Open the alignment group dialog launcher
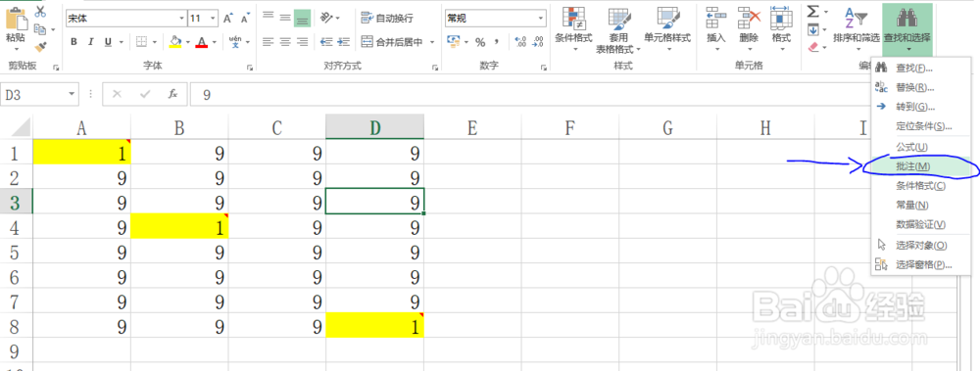Screen dimensions: 980x371 click(436, 67)
